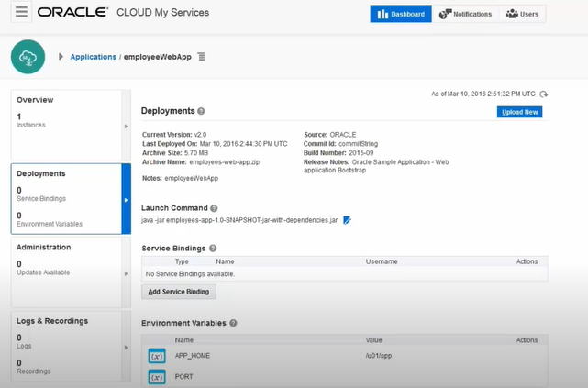Follow the Applications breadcrumb link

94,57
